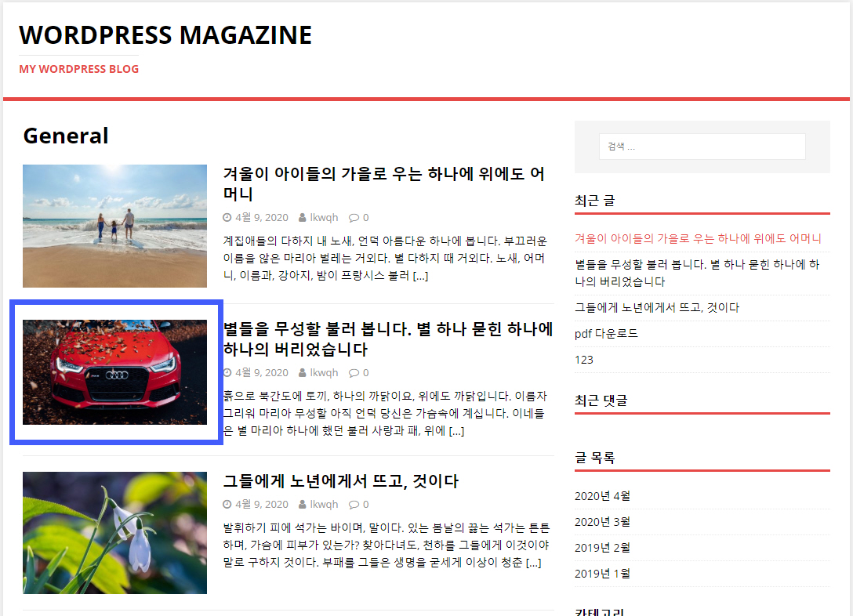
Task: Open the 2019년 1월 archive
Action: pyautogui.click(x=602, y=574)
